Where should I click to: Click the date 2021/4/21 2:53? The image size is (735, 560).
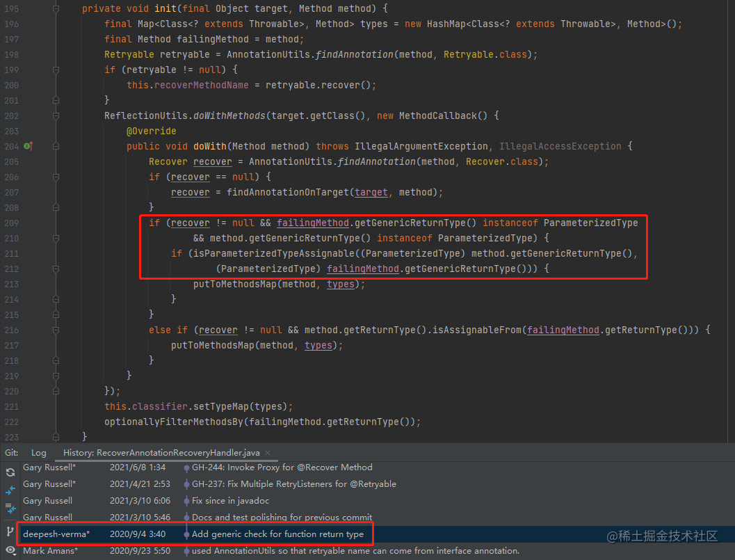pyautogui.click(x=140, y=484)
